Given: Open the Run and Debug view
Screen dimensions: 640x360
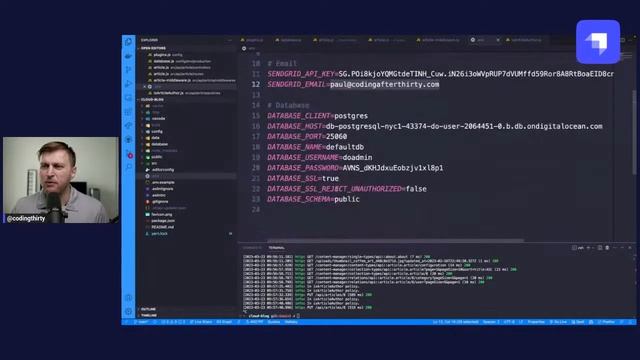Looking at the screenshot, I should point(129,84).
